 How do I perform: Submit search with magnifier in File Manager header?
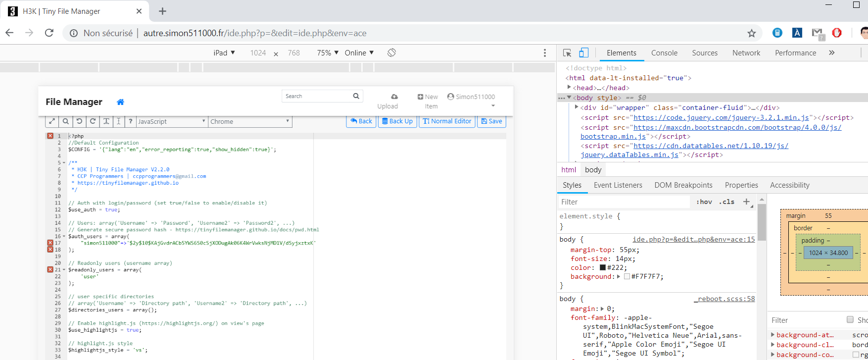[x=356, y=96]
